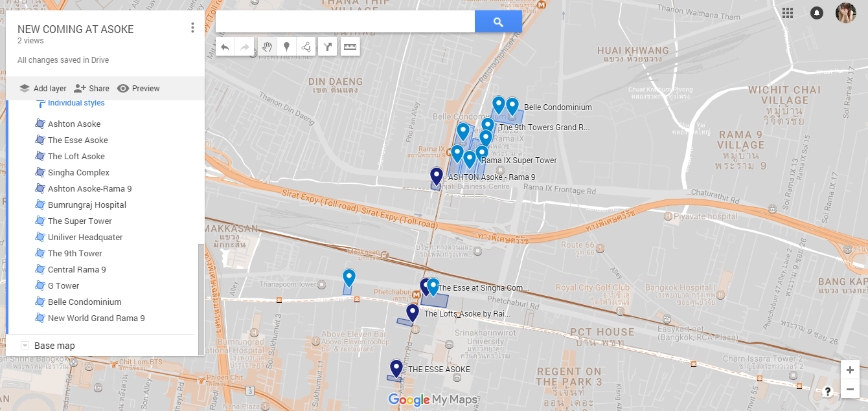Select The Loft Asoke in the layer list

[76, 156]
